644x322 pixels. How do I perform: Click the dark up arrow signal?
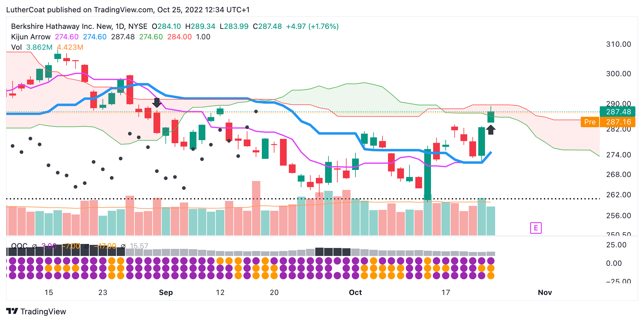pyautogui.click(x=491, y=130)
